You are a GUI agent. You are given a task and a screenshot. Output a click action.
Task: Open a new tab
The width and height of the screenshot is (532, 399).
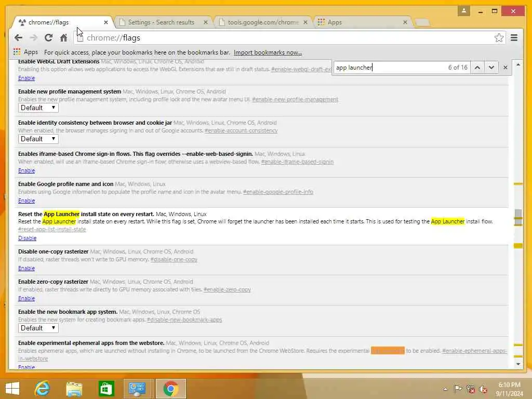[422, 22]
